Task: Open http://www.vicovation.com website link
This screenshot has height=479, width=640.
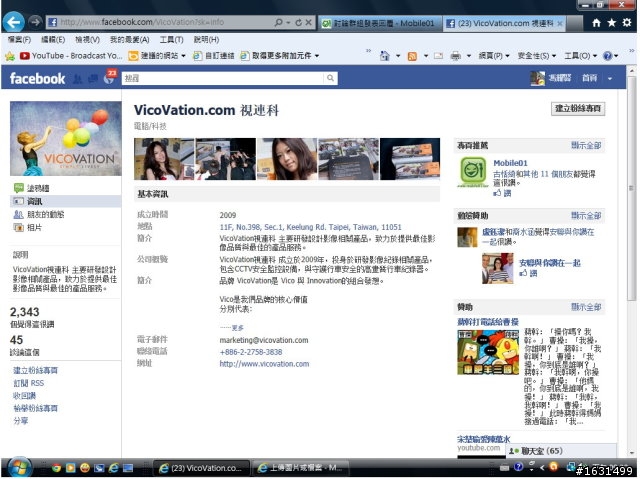Action: (x=264, y=364)
